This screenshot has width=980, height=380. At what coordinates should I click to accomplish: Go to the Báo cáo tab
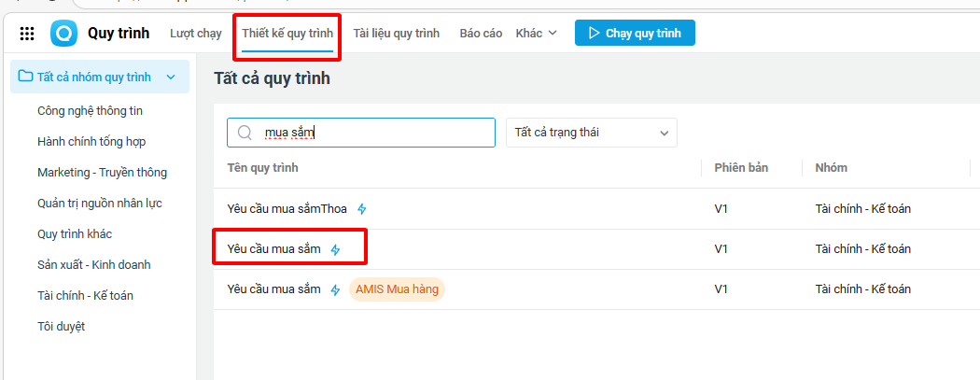[481, 34]
